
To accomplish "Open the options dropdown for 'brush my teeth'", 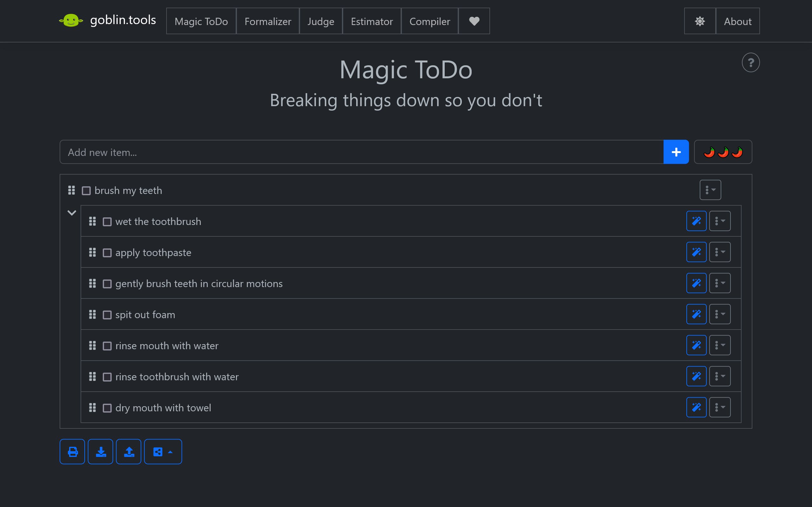I will 710,190.
